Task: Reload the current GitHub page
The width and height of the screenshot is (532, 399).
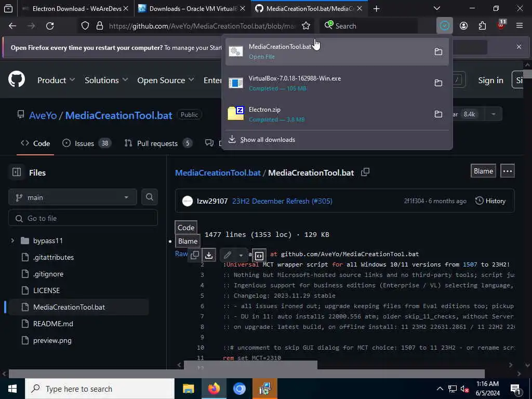Action: (x=50, y=26)
